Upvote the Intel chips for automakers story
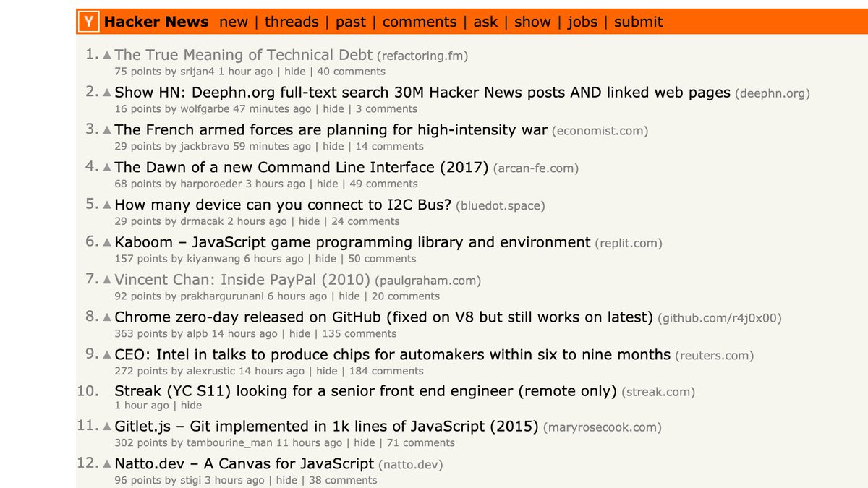 [x=107, y=355]
